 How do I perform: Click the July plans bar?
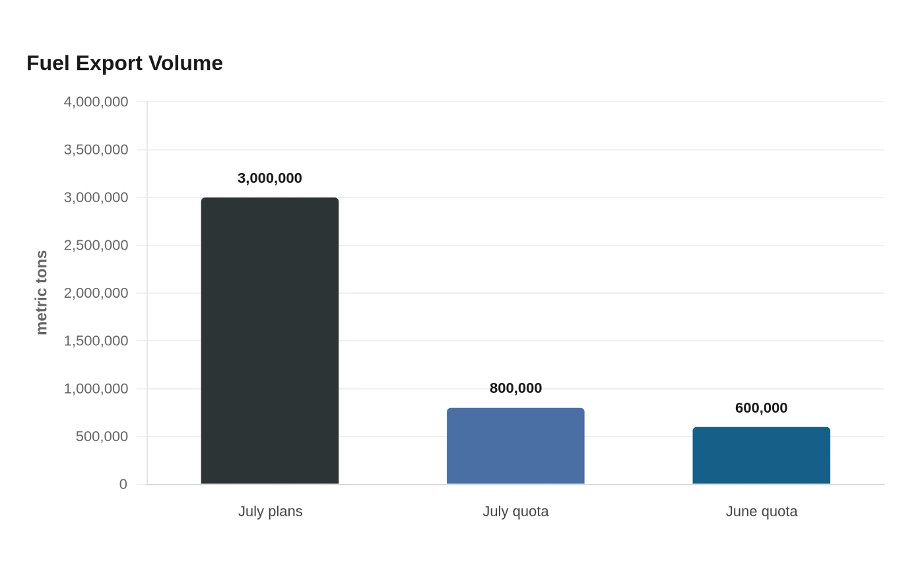[270, 341]
